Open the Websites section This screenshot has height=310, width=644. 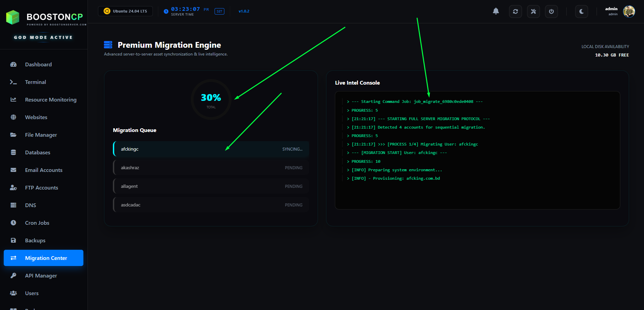pos(36,117)
